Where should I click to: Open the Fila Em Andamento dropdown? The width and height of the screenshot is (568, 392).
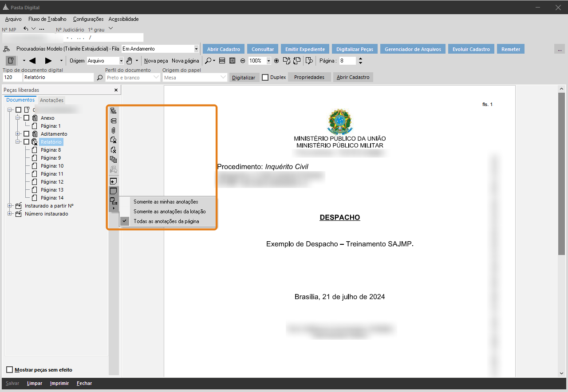coord(197,49)
